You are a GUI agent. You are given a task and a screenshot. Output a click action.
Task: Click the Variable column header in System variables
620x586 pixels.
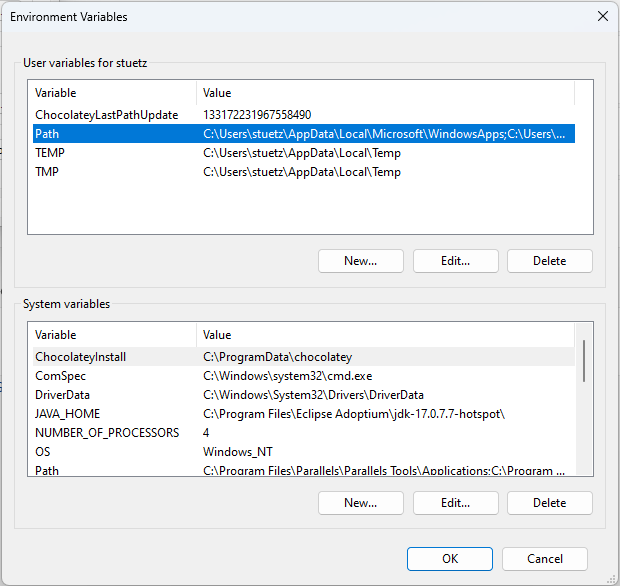[x=115, y=335]
